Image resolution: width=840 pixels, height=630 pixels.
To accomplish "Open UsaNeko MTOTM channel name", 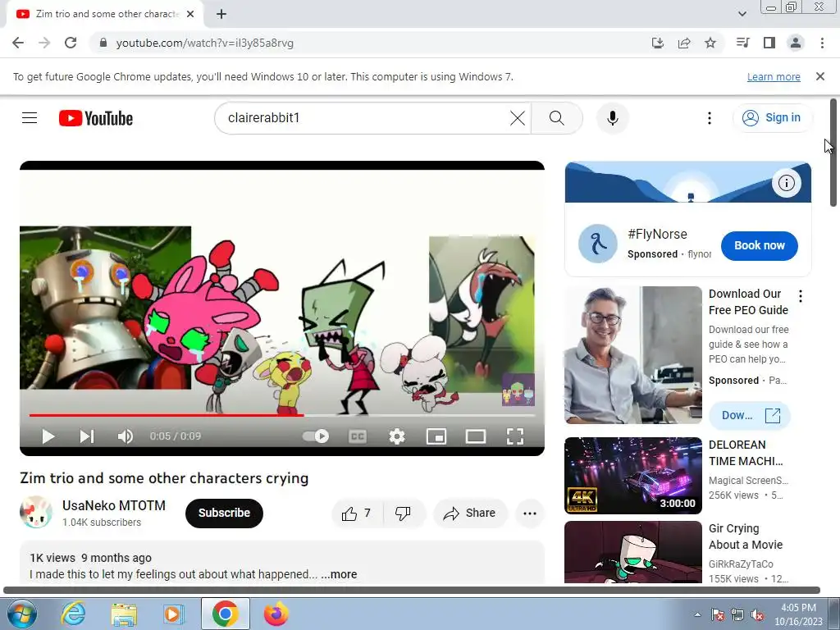I will click(113, 505).
